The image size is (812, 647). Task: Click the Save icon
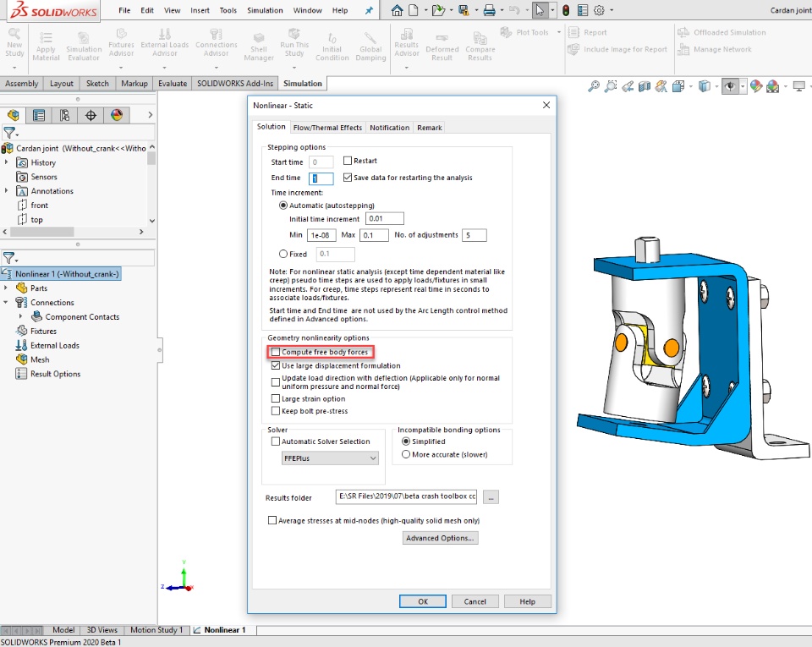pos(464,10)
